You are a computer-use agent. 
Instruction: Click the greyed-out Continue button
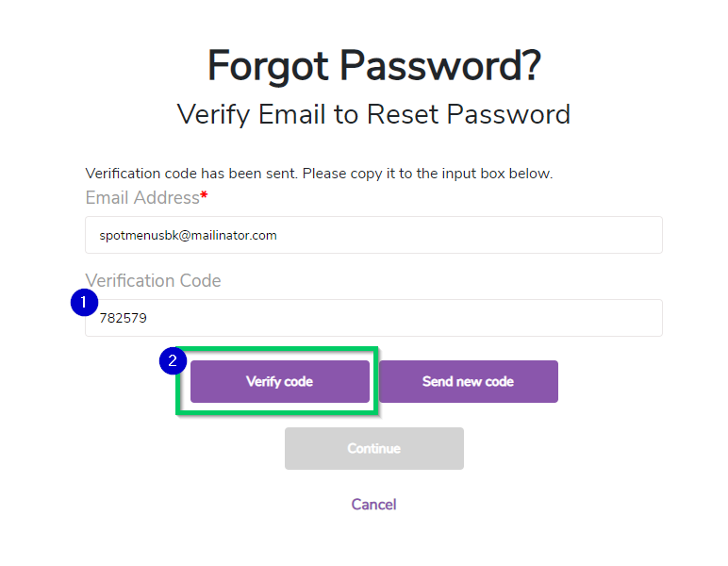373,448
